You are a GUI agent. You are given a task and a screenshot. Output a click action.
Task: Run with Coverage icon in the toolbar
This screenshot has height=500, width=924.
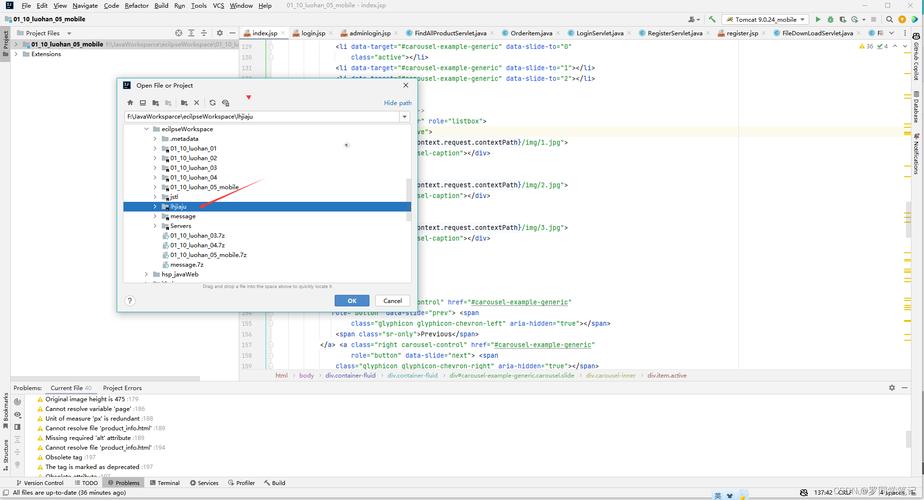(x=843, y=19)
